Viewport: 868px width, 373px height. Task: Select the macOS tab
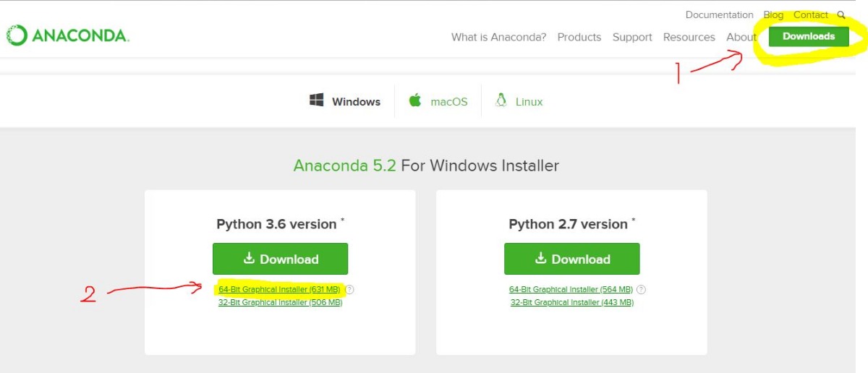pyautogui.click(x=438, y=101)
